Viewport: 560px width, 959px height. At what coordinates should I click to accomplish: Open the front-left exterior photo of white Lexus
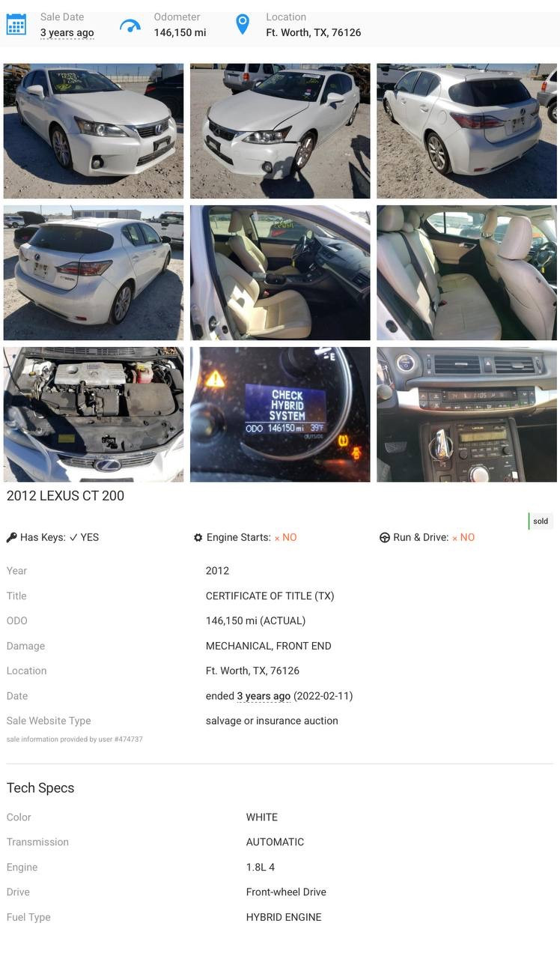[x=94, y=131]
